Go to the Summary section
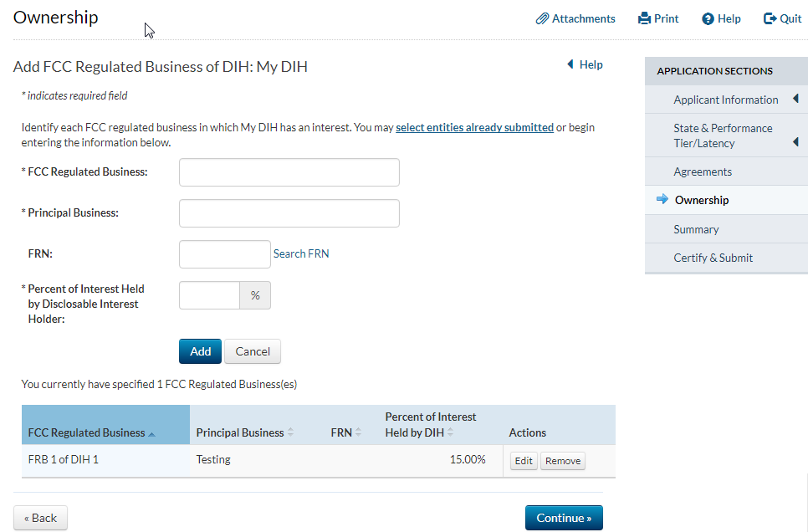The height and width of the screenshot is (532, 808). (x=696, y=229)
